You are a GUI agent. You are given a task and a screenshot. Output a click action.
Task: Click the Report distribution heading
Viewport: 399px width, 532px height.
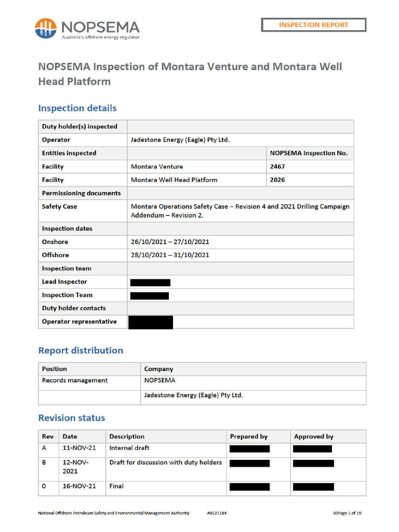pyautogui.click(x=81, y=350)
